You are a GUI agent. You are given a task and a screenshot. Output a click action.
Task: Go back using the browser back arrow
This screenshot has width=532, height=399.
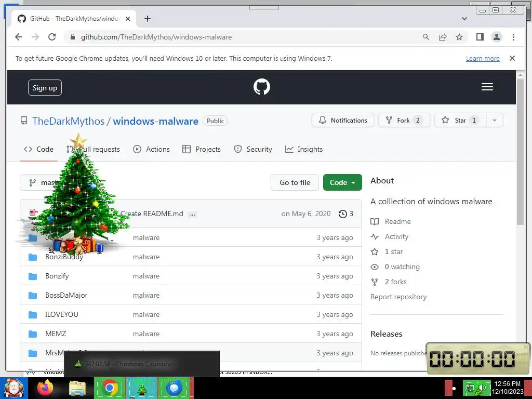pyautogui.click(x=19, y=37)
